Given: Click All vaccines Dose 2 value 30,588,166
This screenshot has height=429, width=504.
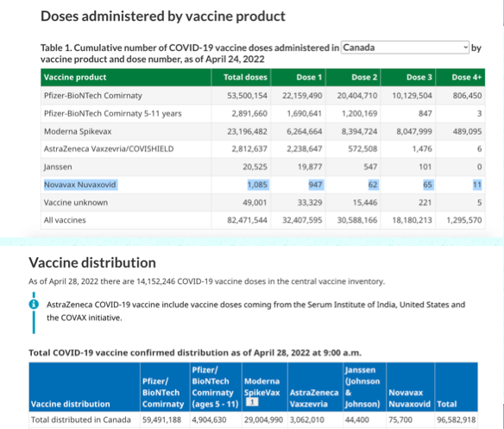Looking at the screenshot, I should 357,220.
